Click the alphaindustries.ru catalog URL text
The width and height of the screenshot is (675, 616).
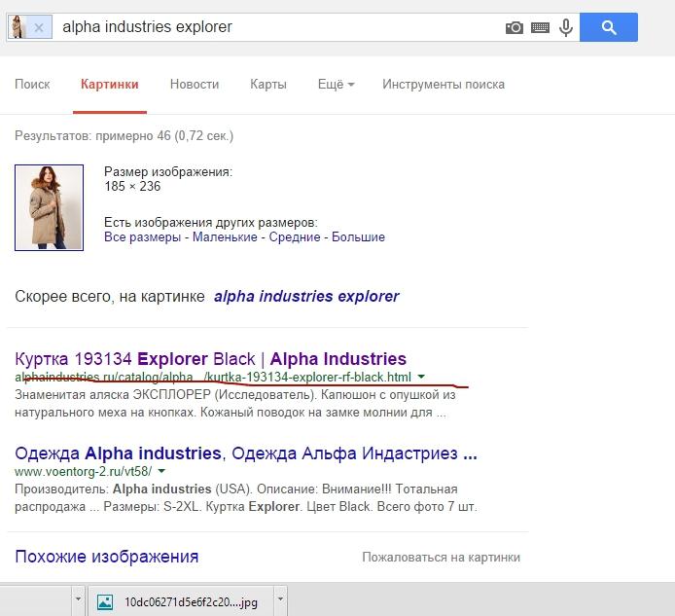tap(213, 377)
